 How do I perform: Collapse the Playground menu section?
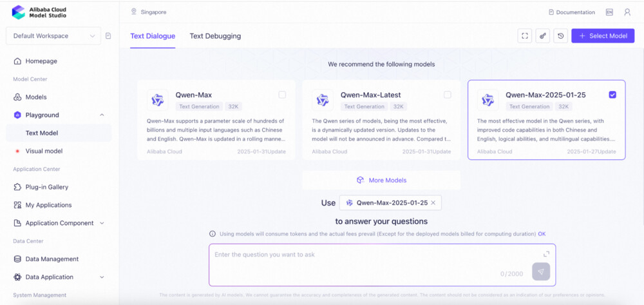coord(102,115)
